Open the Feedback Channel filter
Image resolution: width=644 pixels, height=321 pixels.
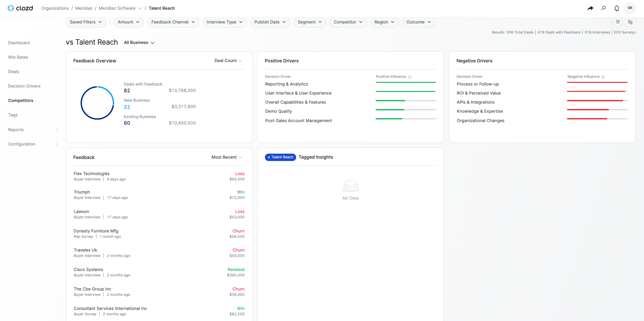tap(173, 22)
